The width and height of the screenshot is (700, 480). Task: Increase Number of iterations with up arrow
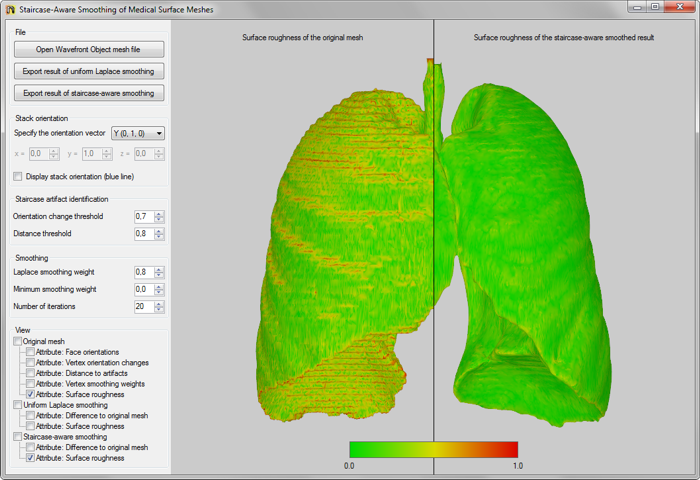pyautogui.click(x=159, y=304)
